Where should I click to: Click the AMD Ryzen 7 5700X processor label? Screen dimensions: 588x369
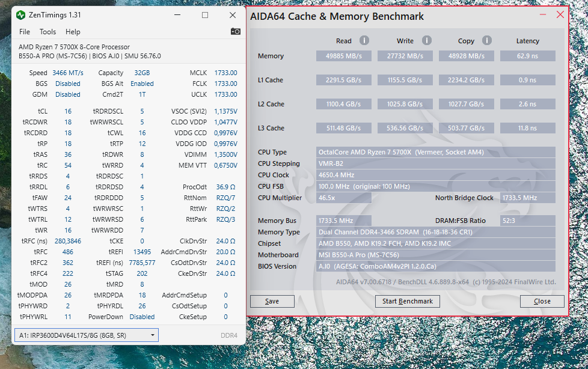point(74,47)
